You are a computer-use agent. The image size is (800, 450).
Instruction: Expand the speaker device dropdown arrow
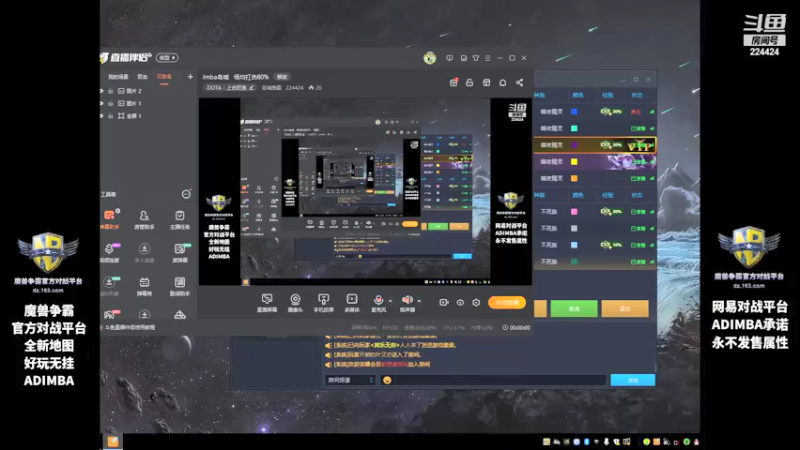pyautogui.click(x=419, y=301)
